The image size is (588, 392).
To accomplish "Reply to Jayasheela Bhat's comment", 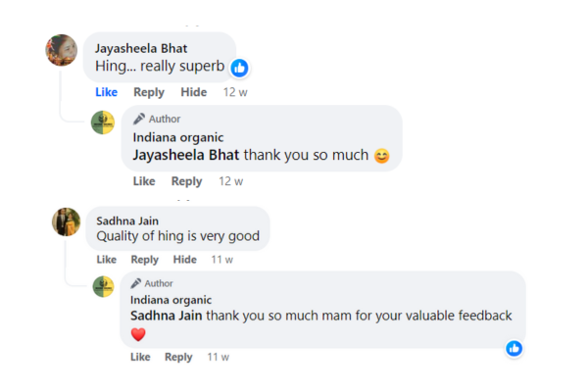I will click(x=149, y=92).
